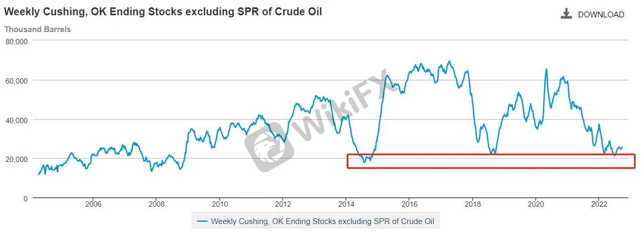Image resolution: width=644 pixels, height=234 pixels.
Task: Click the 80,000 y-axis label
Action: tap(16, 42)
